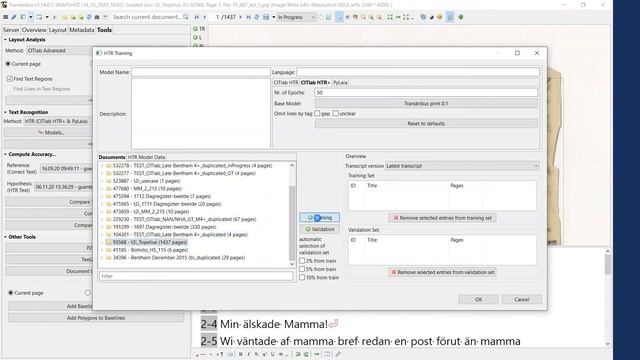This screenshot has width=640, height=360.
Task: Toggle bold in the transcription editor toolbar
Action: 240,354
